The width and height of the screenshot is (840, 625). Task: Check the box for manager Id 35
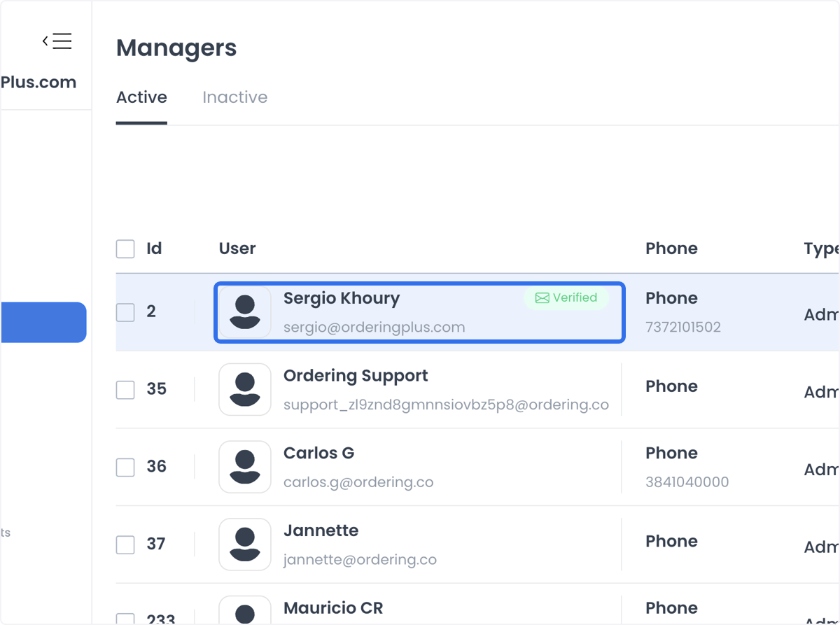125,389
